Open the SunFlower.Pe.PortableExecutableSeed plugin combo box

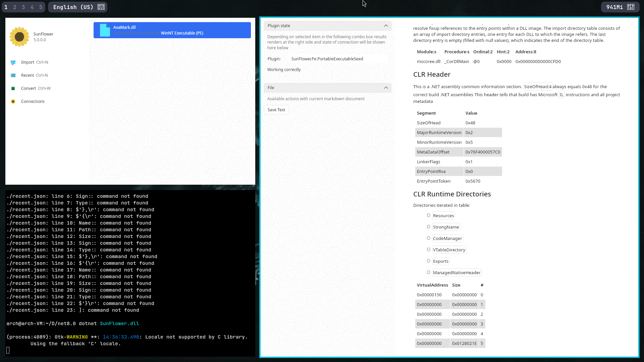327,59
